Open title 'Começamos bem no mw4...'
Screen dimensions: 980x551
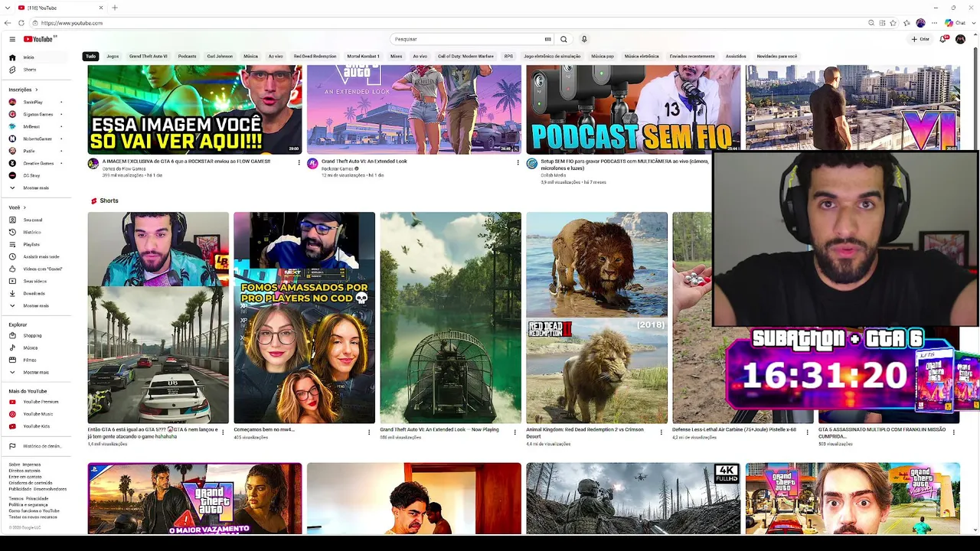click(264, 429)
